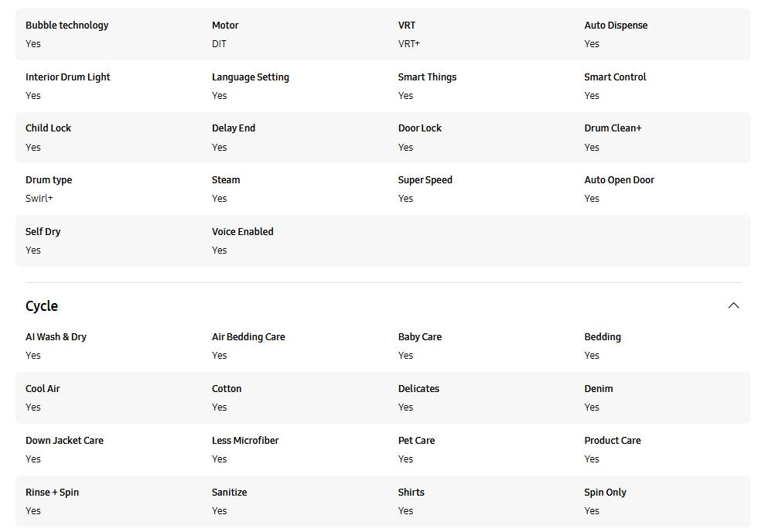The image size is (765, 532).
Task: Click the Pet Care cycle label
Action: (x=416, y=441)
